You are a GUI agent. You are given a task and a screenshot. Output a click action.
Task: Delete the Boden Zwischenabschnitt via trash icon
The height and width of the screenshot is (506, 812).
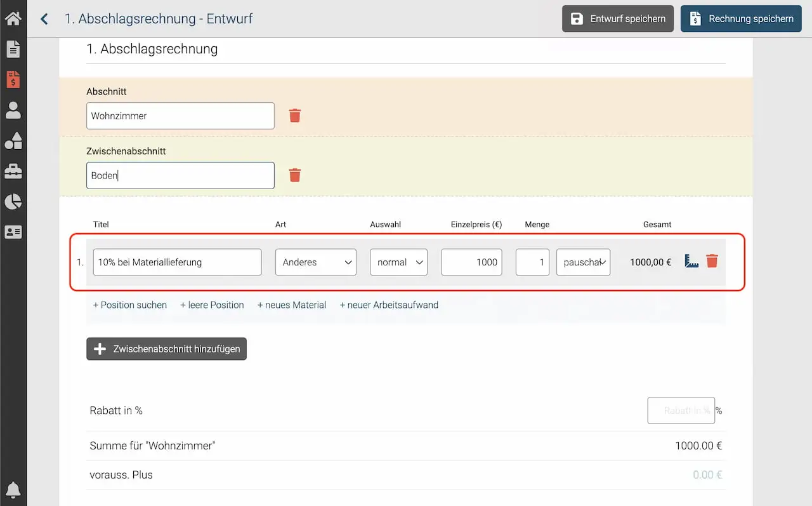(295, 175)
